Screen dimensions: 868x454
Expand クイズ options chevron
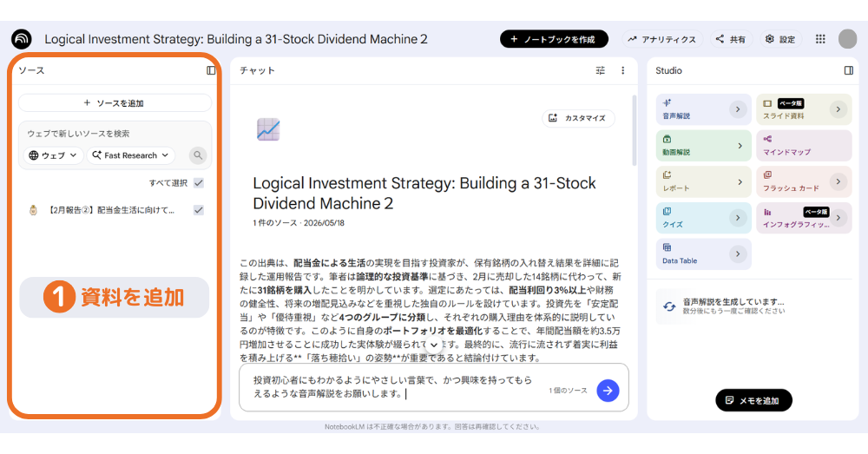click(737, 218)
